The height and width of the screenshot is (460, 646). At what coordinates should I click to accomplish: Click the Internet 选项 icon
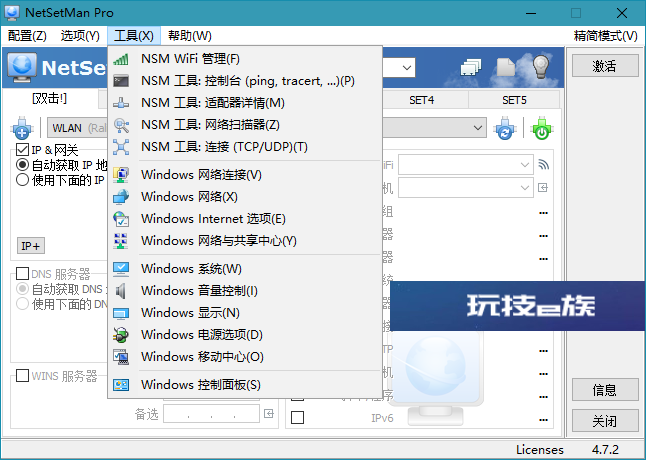coord(121,219)
